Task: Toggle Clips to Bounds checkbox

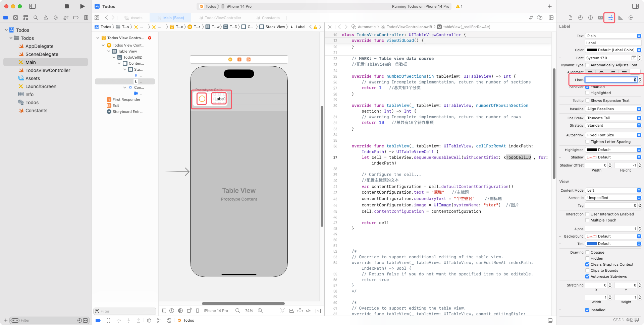Action: click(x=587, y=270)
